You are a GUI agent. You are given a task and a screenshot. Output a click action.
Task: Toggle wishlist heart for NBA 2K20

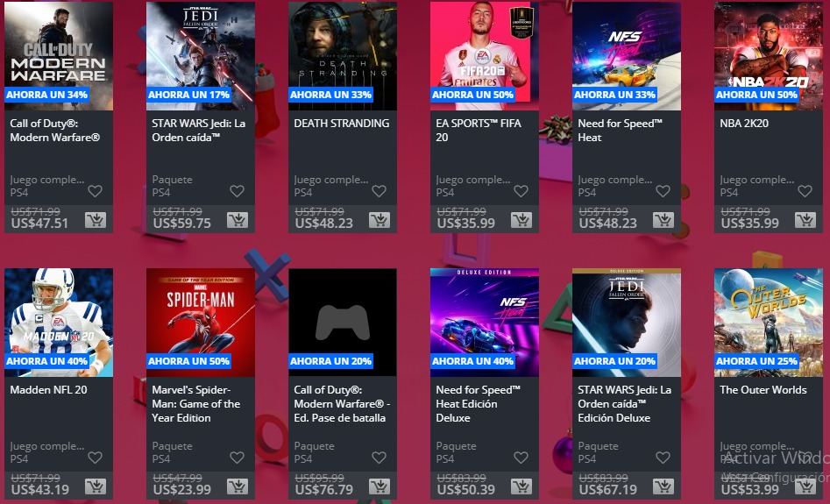click(x=805, y=190)
